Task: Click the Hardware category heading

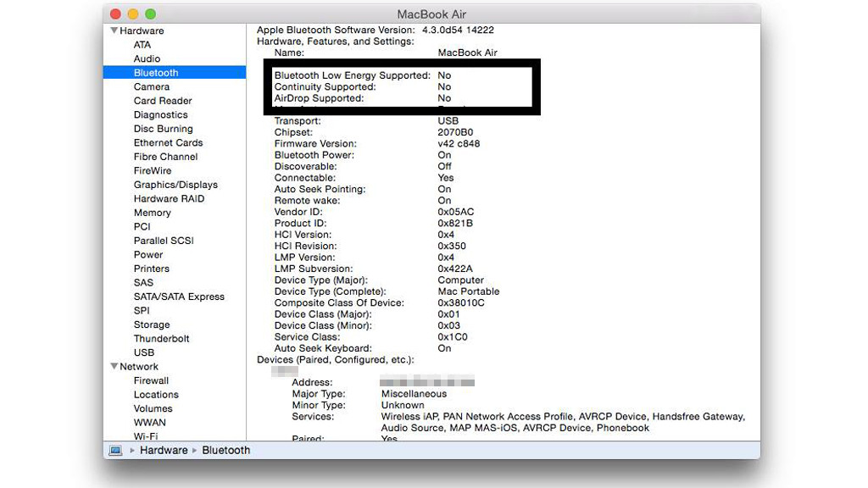Action: [142, 30]
